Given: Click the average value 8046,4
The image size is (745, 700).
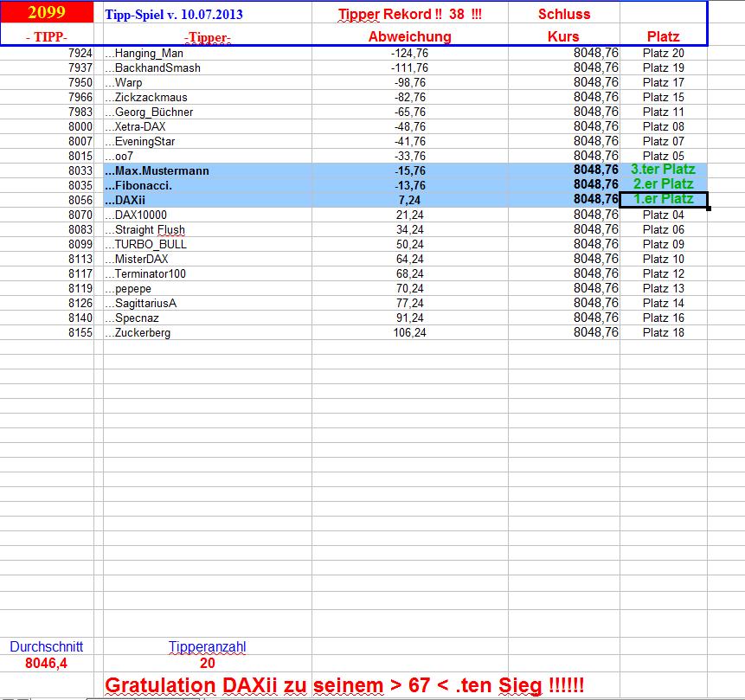Looking at the screenshot, I should tap(46, 664).
